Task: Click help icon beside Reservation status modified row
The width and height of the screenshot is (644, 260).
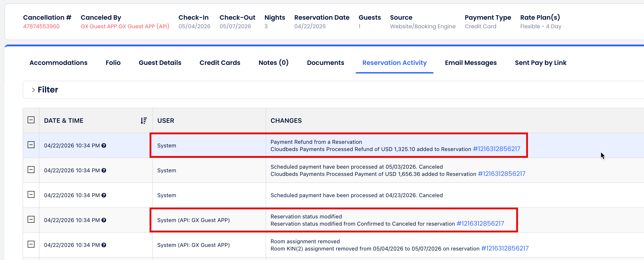Action: 104,220
